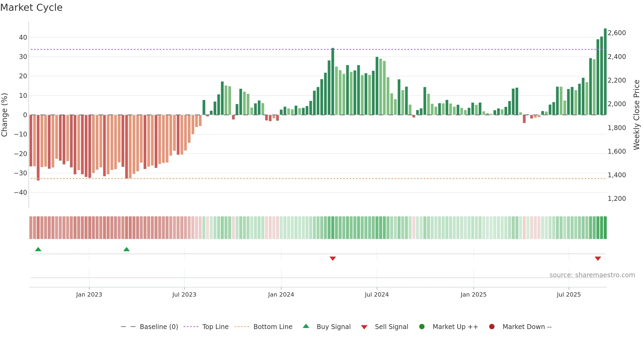
Task: Click the Jul 2023 axis label
Action: (x=184, y=295)
